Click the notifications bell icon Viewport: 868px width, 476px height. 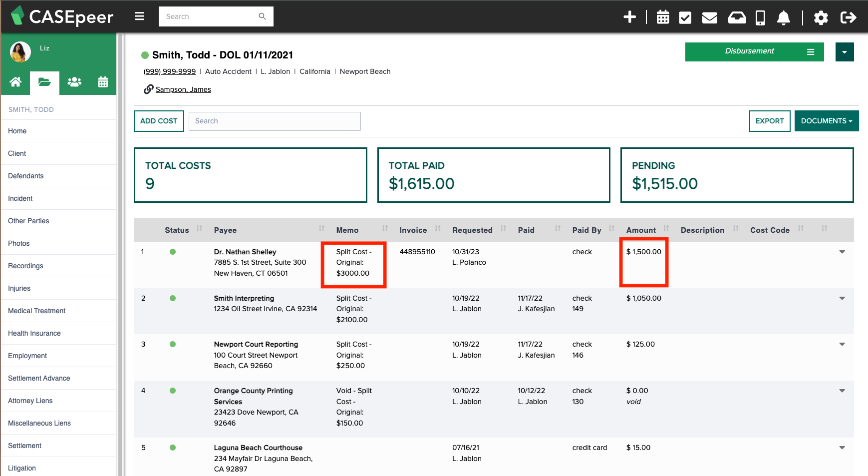pos(784,17)
